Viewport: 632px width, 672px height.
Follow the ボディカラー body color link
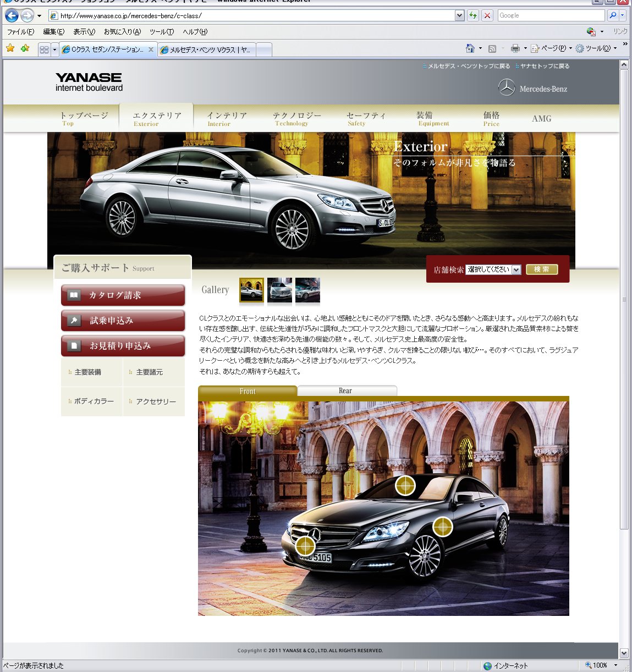94,401
